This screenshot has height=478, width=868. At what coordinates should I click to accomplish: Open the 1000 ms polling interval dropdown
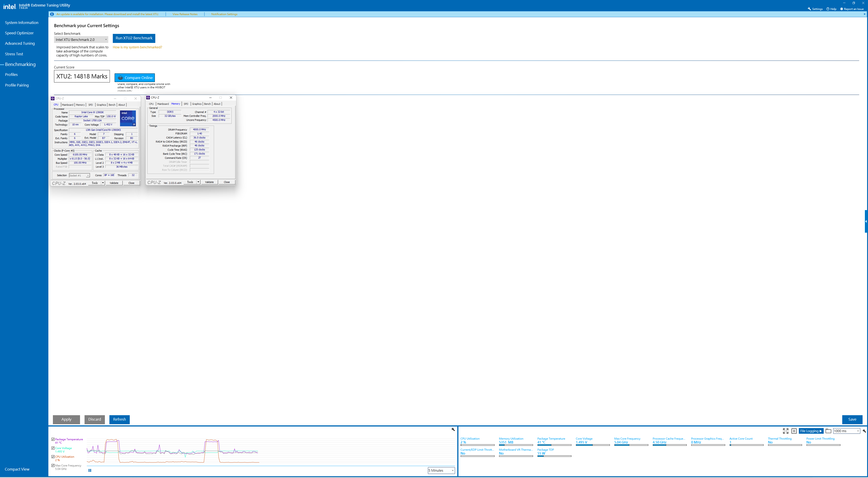click(x=847, y=431)
